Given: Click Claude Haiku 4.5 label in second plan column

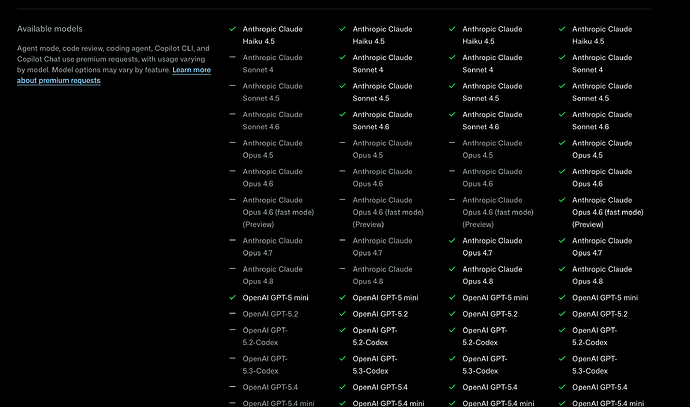Looking at the screenshot, I should [382, 35].
